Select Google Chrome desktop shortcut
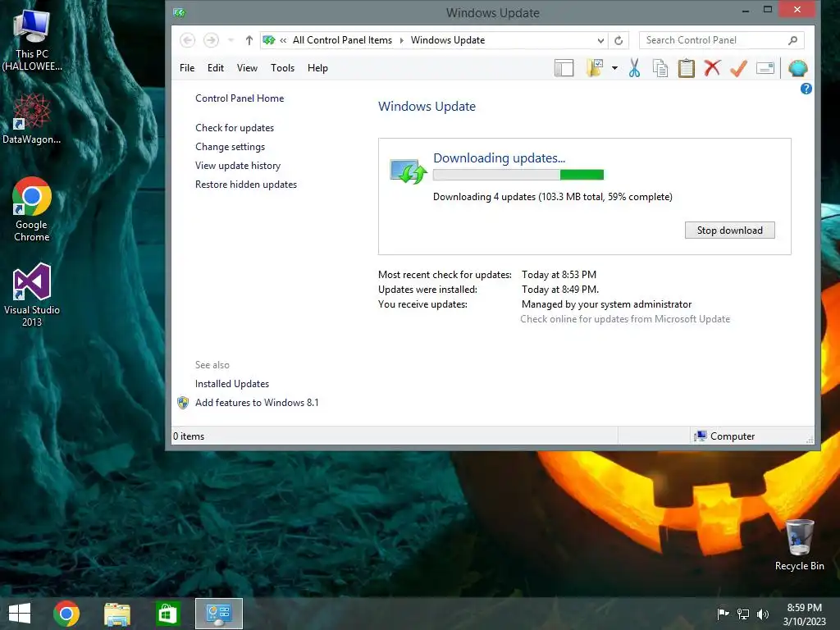 click(32, 209)
